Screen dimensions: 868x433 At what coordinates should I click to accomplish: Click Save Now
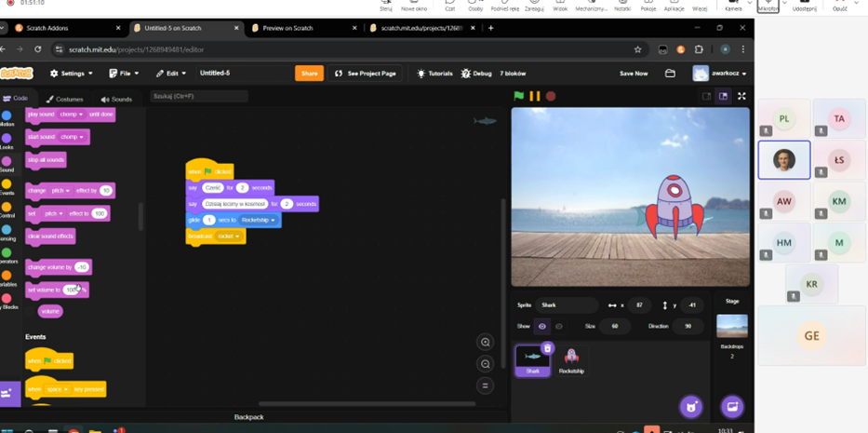pos(634,74)
